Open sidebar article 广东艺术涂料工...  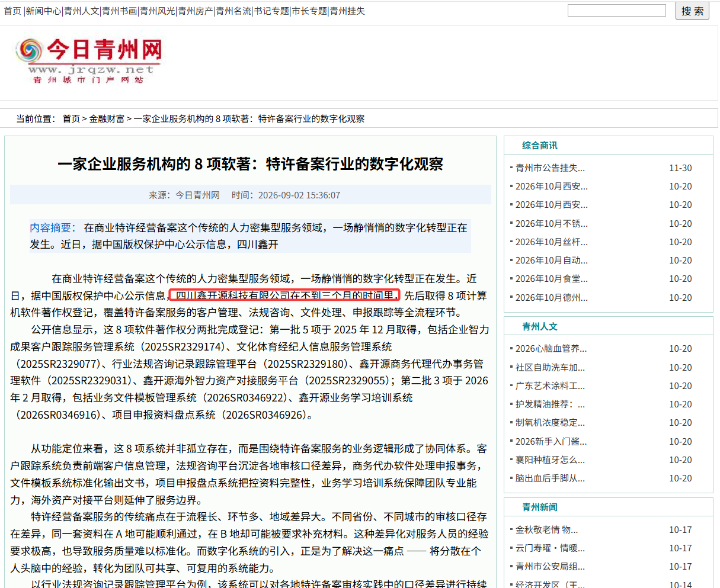pyautogui.click(x=550, y=385)
